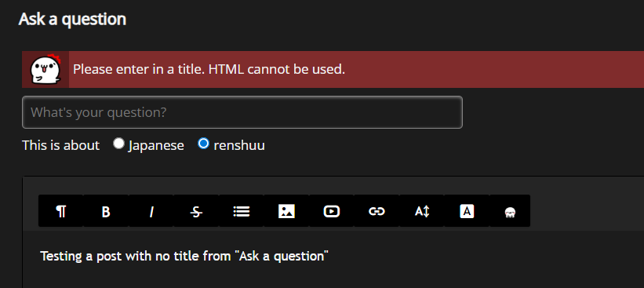
Task: Click the "Ask a question" heading
Action: pos(72,20)
